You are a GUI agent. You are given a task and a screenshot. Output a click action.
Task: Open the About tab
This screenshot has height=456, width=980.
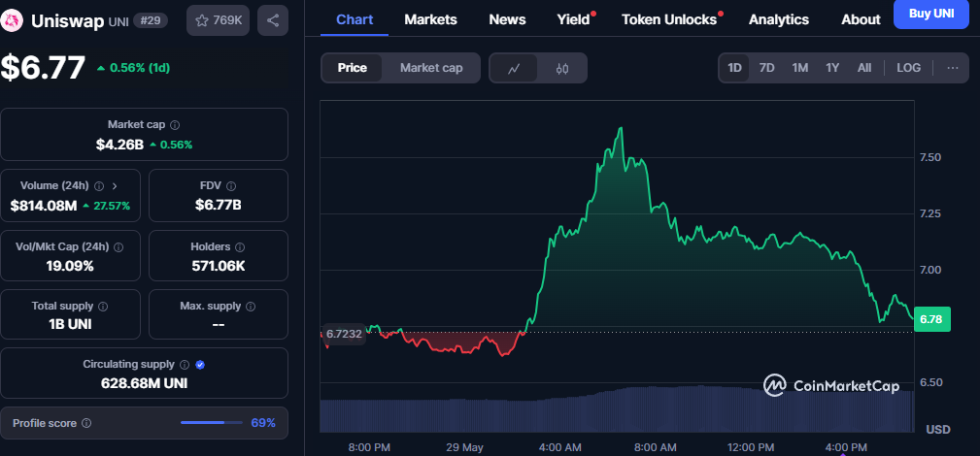click(861, 20)
